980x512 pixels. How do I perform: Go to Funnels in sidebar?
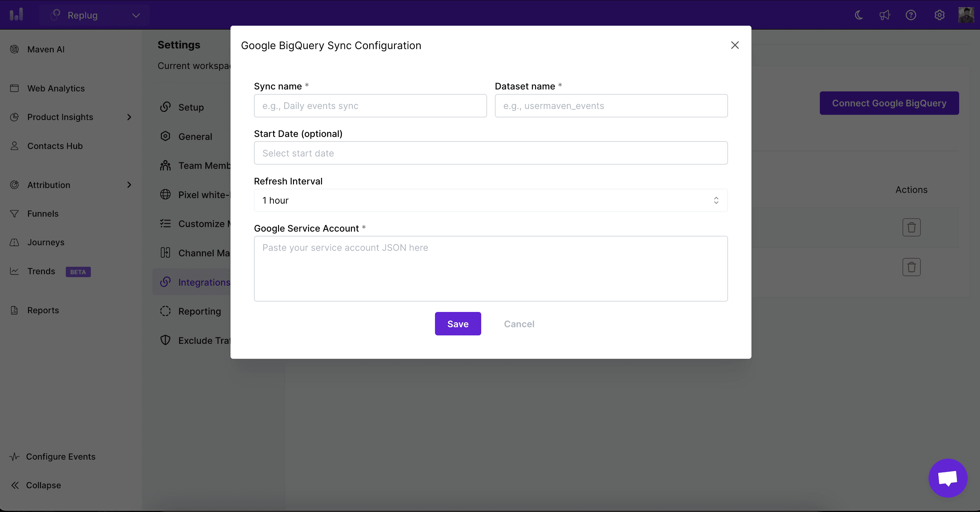[43, 214]
